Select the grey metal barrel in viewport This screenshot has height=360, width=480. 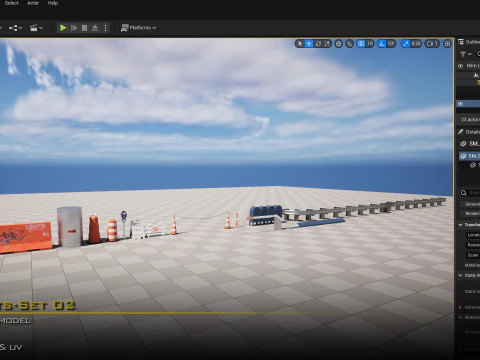pos(70,226)
